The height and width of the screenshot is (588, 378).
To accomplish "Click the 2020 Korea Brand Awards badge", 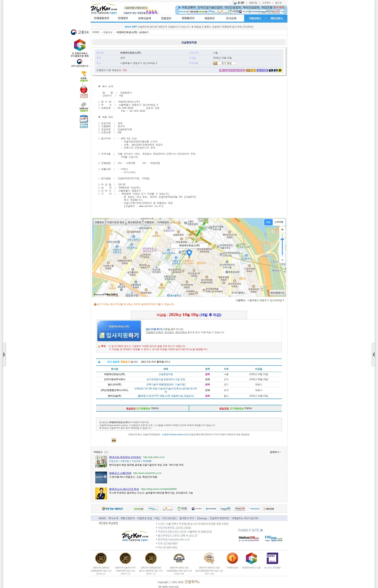I will (179, 558).
